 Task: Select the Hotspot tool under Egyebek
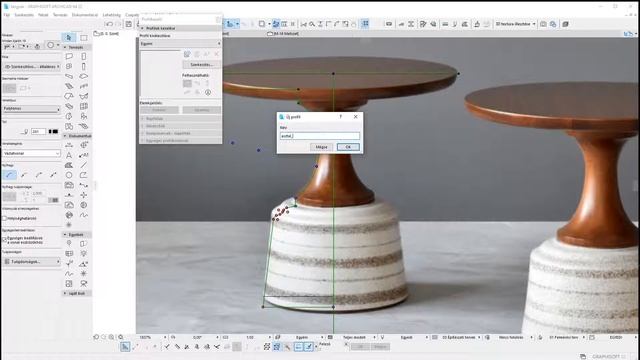(x=84, y=273)
